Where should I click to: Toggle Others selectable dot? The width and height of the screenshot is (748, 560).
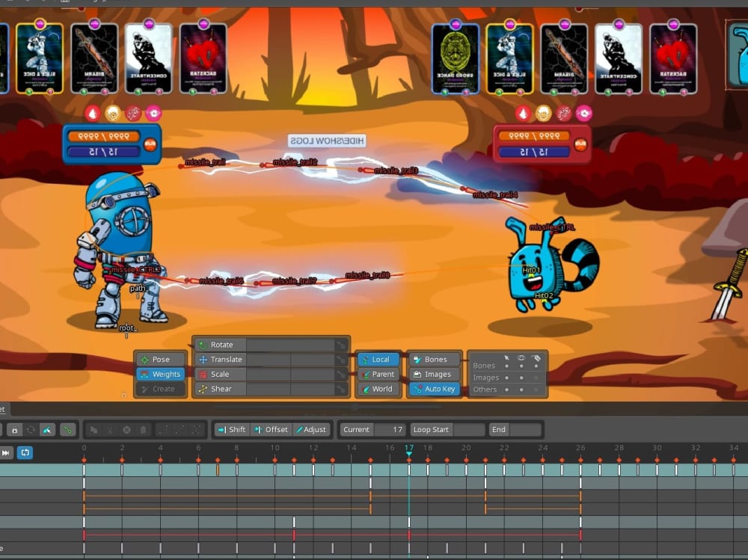coord(506,390)
